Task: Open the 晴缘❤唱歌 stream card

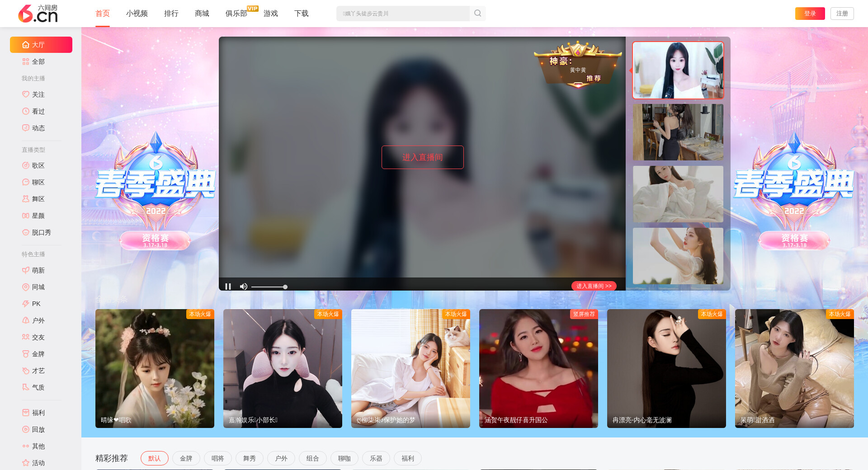Action: [155, 368]
